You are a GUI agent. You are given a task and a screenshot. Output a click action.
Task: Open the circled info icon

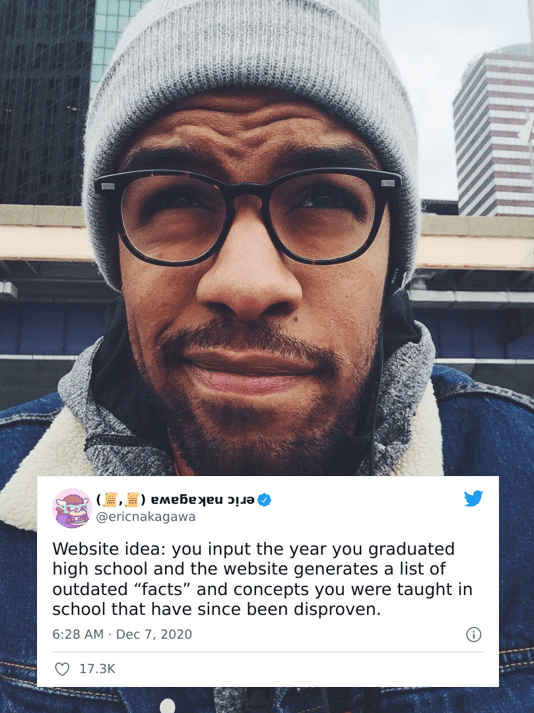point(474,634)
